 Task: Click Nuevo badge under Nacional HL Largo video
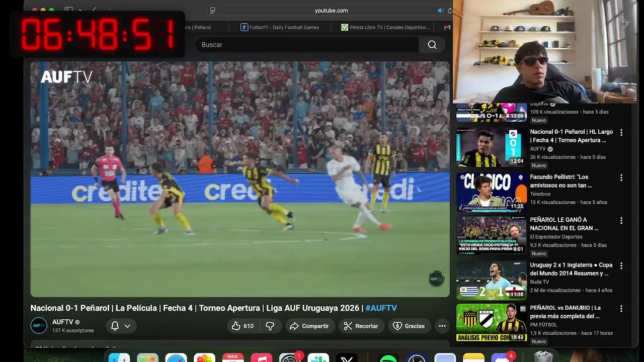pos(539,165)
